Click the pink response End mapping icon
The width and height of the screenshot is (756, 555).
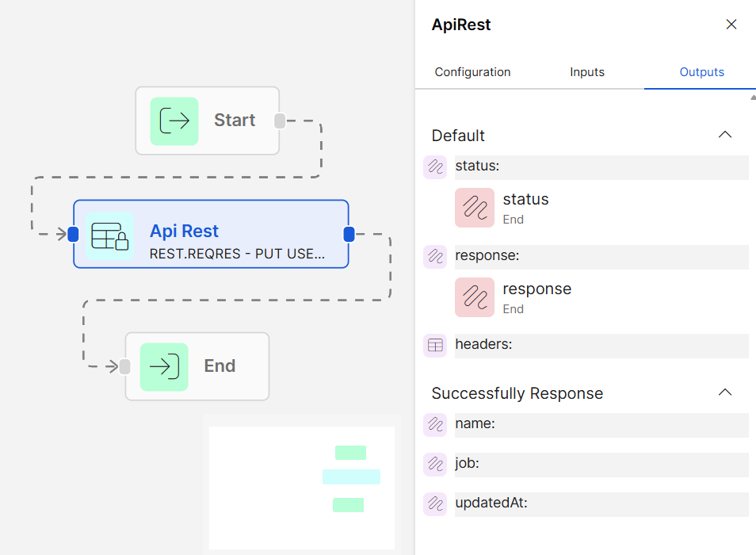coord(475,297)
